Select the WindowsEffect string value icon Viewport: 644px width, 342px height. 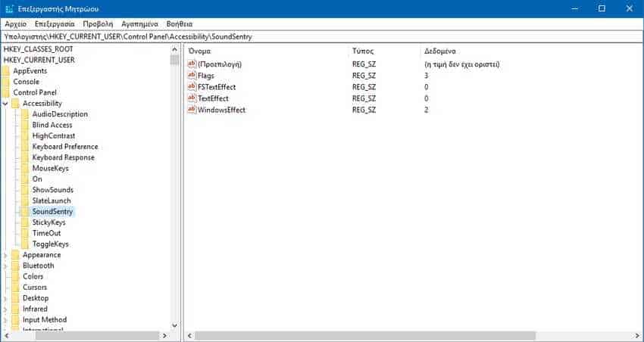(x=192, y=110)
